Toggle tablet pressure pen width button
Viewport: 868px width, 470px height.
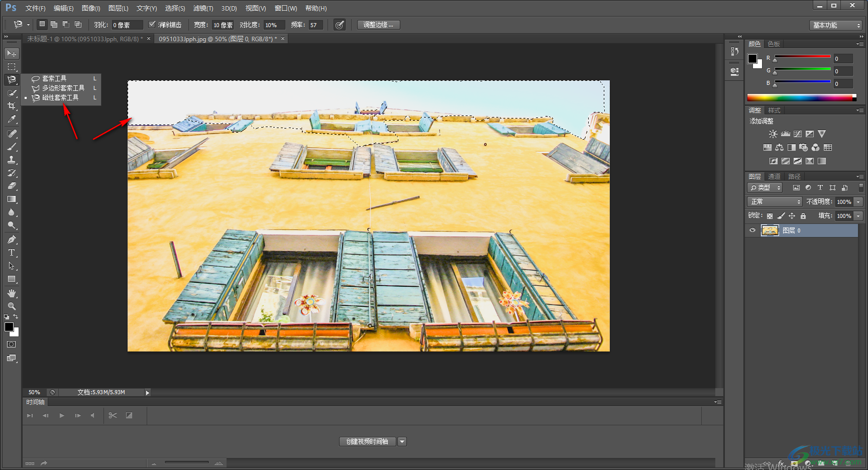coord(340,25)
